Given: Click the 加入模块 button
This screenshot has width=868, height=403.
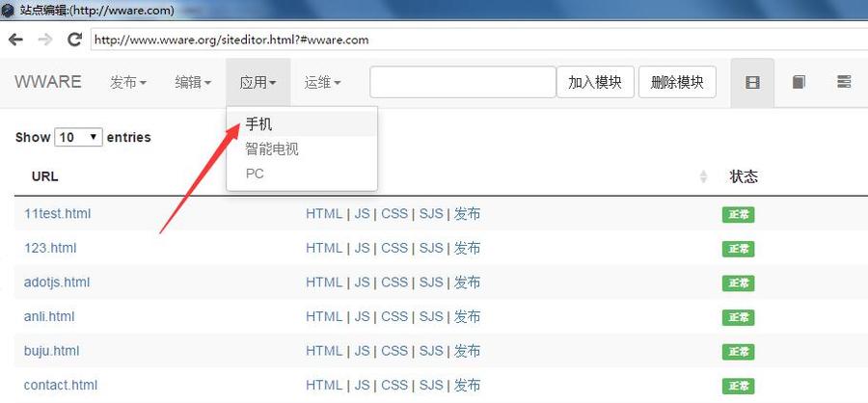Looking at the screenshot, I should point(595,83).
